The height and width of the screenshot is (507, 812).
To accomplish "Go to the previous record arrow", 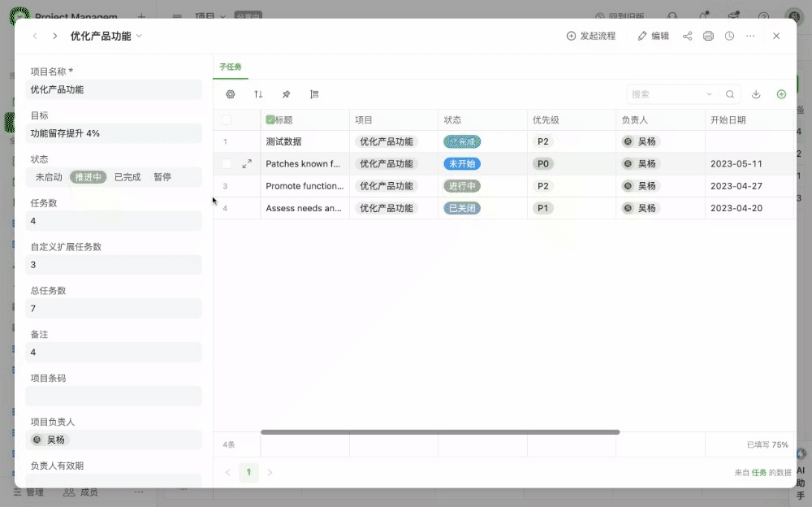I will (x=35, y=36).
